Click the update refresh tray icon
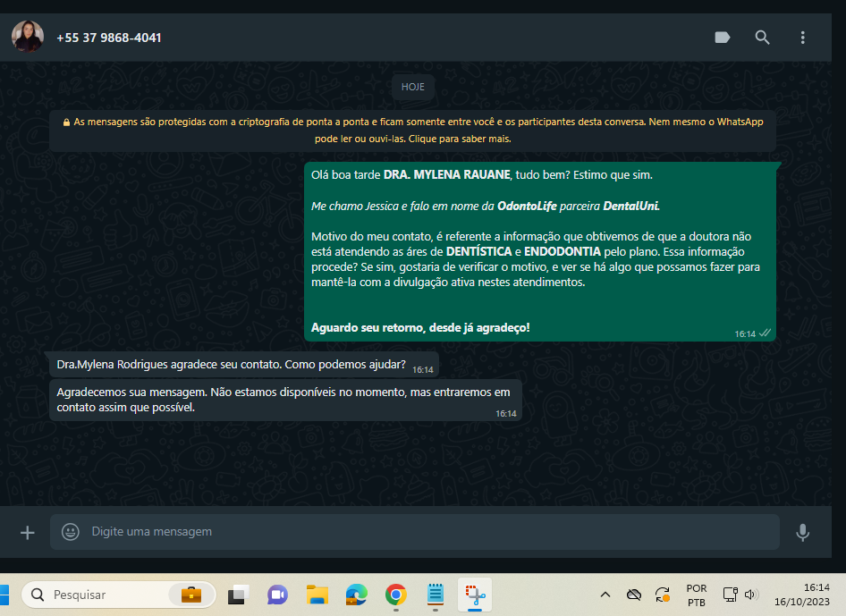Image resolution: width=846 pixels, height=616 pixels. pos(663,595)
